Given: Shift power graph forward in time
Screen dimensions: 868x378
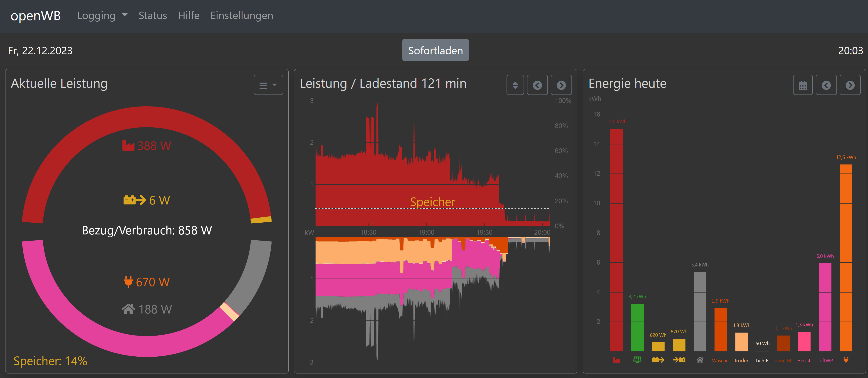Looking at the screenshot, I should tap(561, 85).
